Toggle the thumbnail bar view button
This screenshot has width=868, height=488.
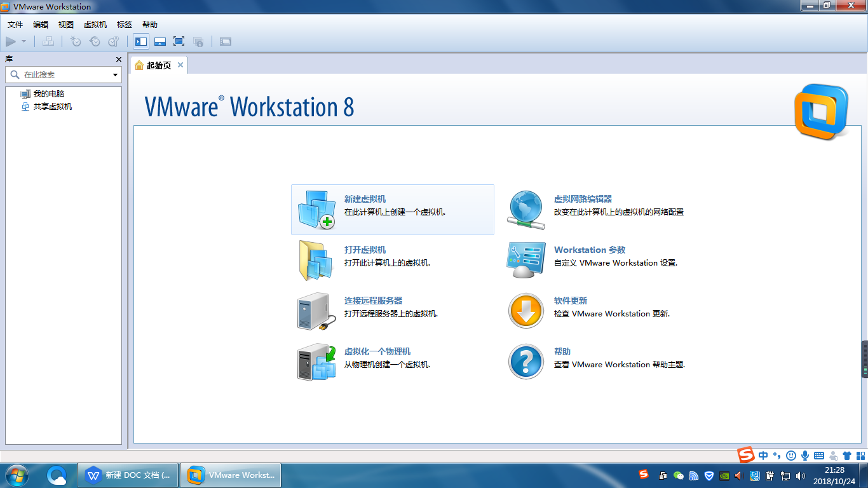click(x=160, y=41)
